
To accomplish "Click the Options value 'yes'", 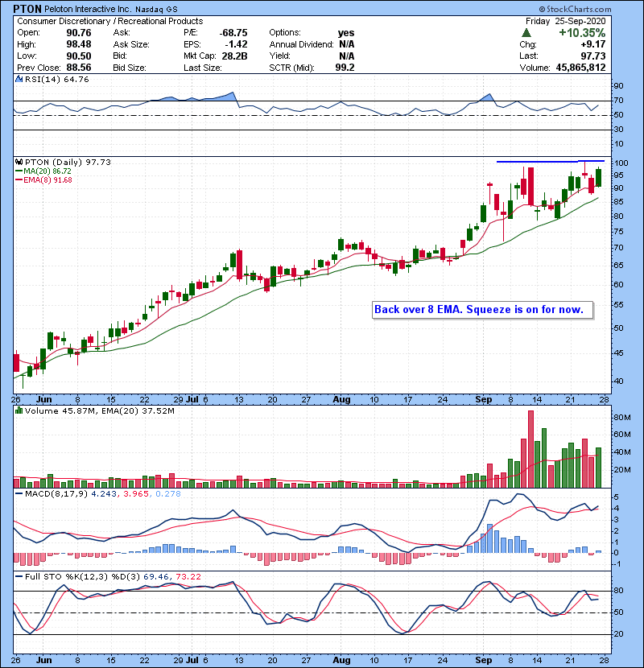I will point(346,33).
